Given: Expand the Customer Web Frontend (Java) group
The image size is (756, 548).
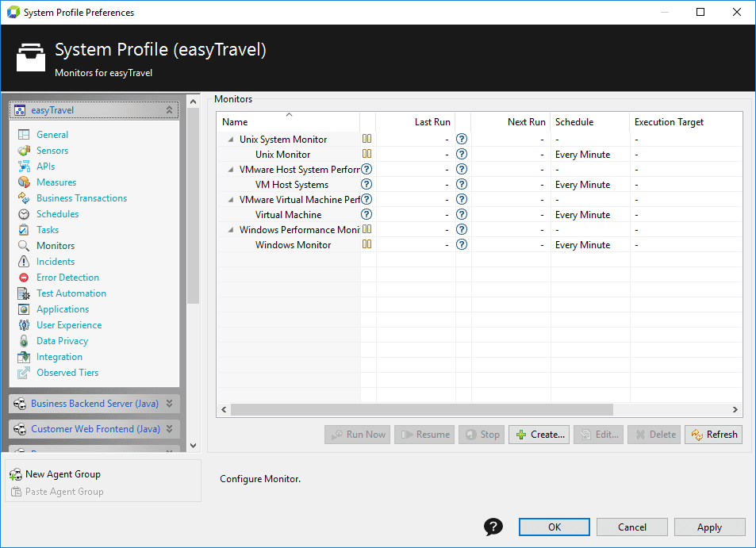Looking at the screenshot, I should [x=169, y=428].
